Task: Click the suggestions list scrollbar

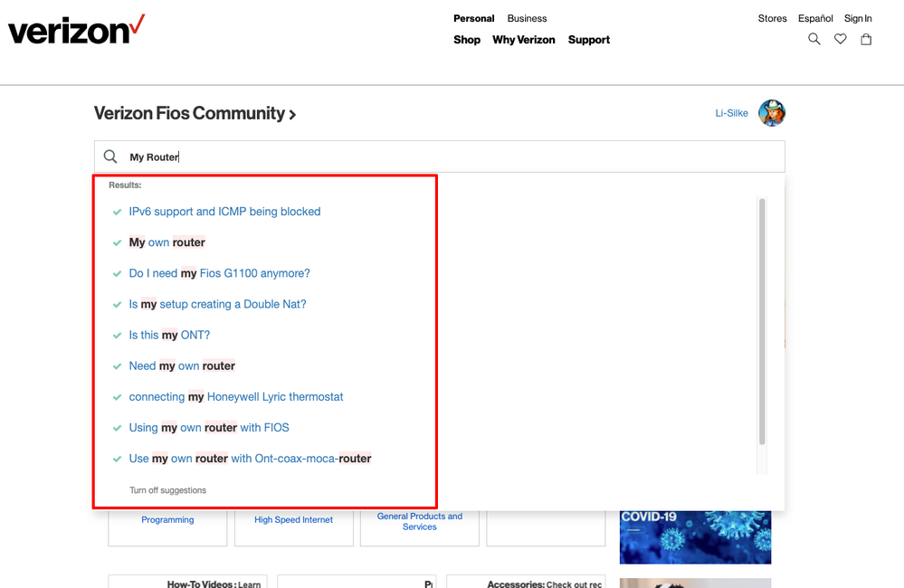Action: pyautogui.click(x=762, y=322)
